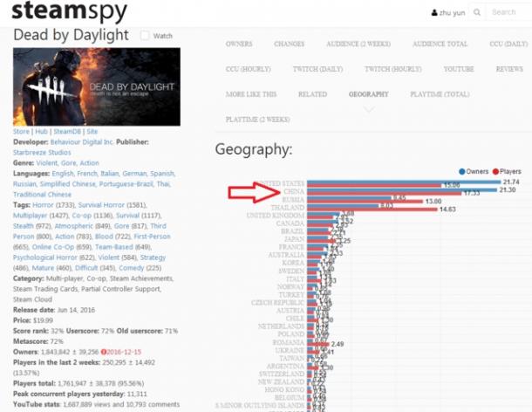Open the Playtime (2 weeks) tab
This screenshot has width=532, height=412.
click(258, 120)
